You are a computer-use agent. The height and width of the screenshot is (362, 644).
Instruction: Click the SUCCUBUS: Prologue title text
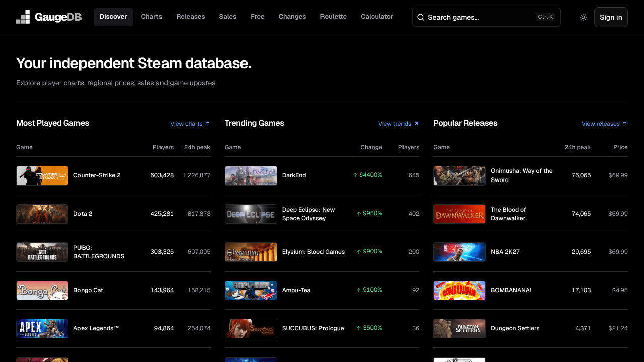click(313, 328)
